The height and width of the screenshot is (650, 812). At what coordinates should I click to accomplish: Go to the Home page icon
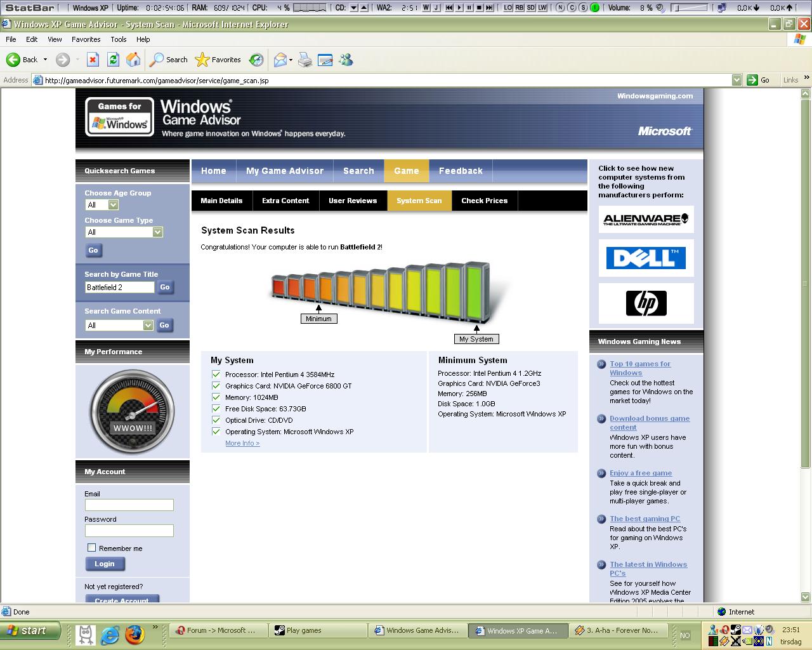point(133,60)
